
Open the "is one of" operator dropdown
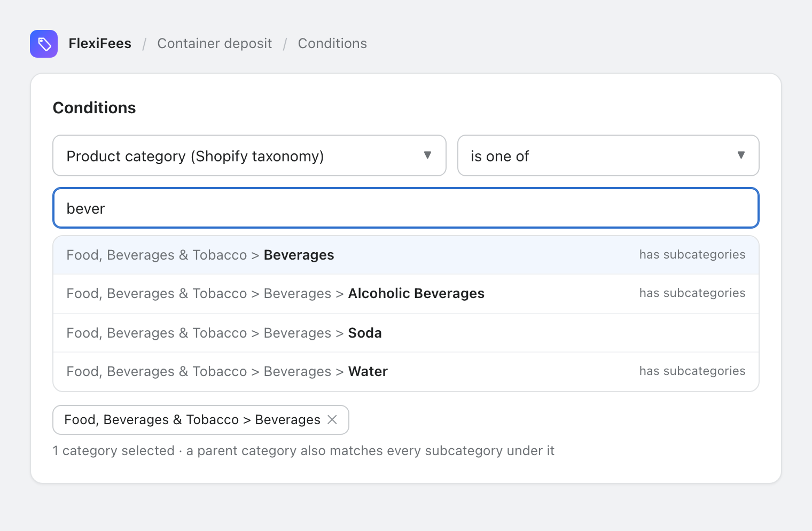point(608,155)
